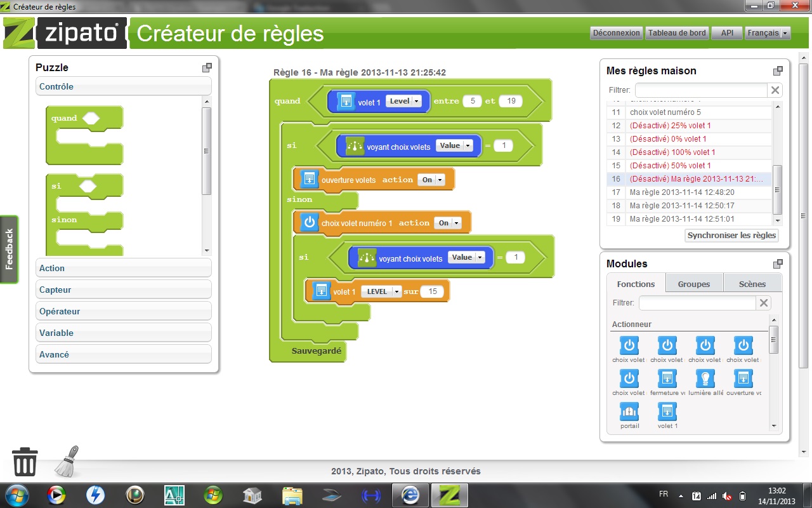The height and width of the screenshot is (508, 812).
Task: Open the On dropdown of ouverture volets action
Action: click(432, 180)
